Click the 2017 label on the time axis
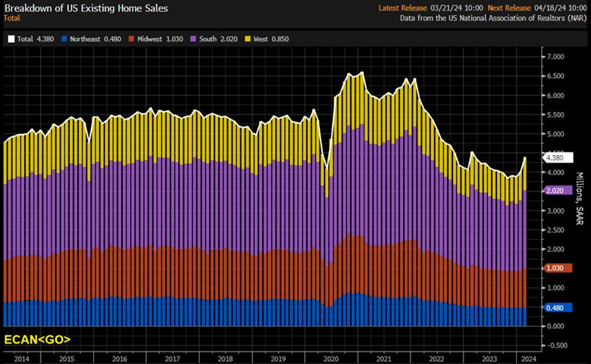Viewport: 591px width, 364px height. [172, 359]
